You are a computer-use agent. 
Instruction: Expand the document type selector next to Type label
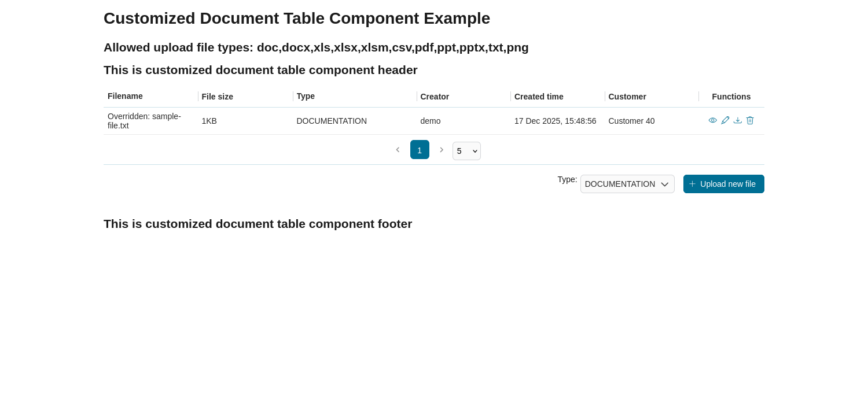coord(627,184)
